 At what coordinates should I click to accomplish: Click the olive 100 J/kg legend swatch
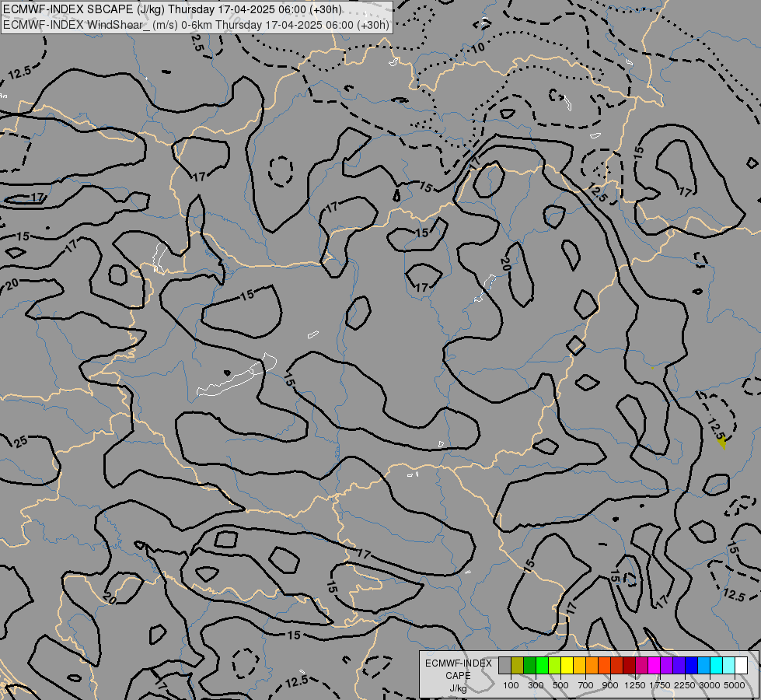(x=518, y=666)
